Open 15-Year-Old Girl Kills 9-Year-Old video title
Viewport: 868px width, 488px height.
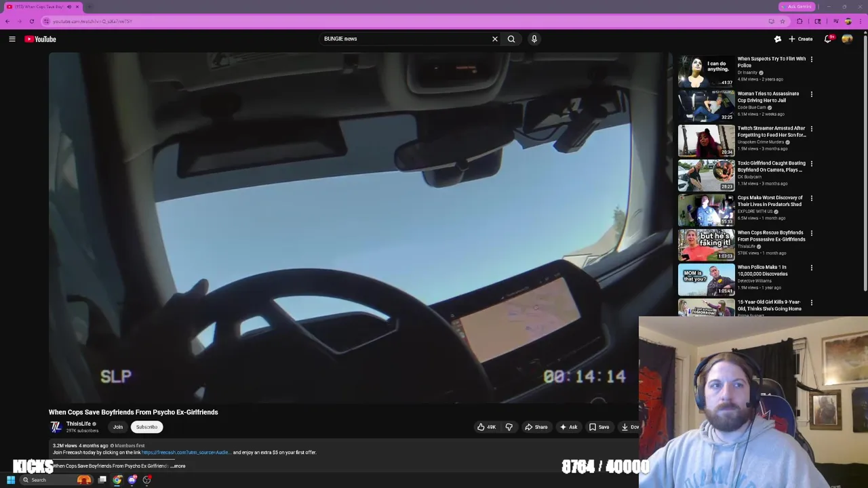coord(769,306)
